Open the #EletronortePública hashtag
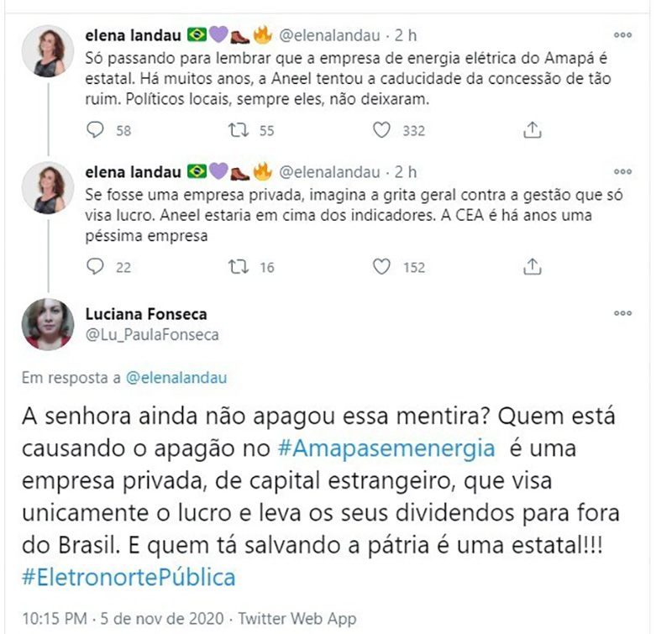 coord(129,577)
